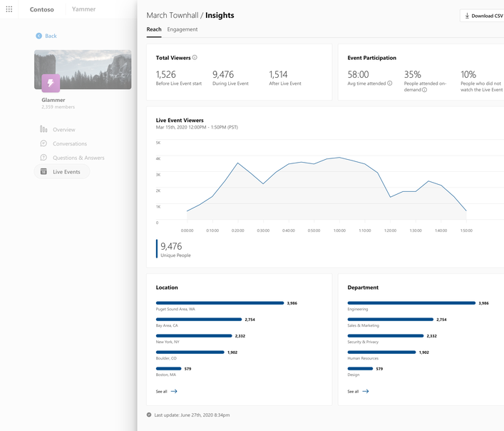
Task: Click the Questions & Answers icon
Action: pyautogui.click(x=43, y=158)
